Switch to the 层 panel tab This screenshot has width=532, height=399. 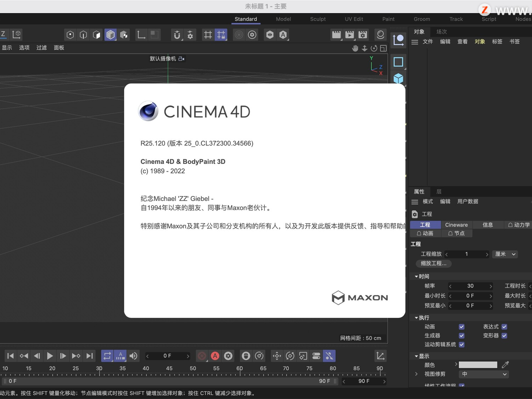439,191
